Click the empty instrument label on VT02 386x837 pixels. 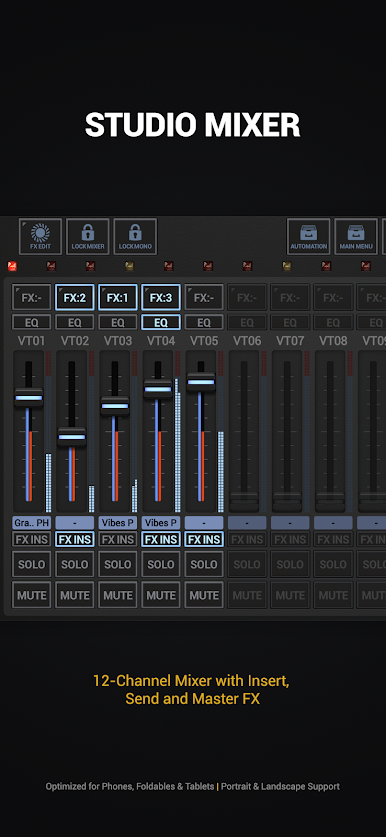[x=75, y=523]
